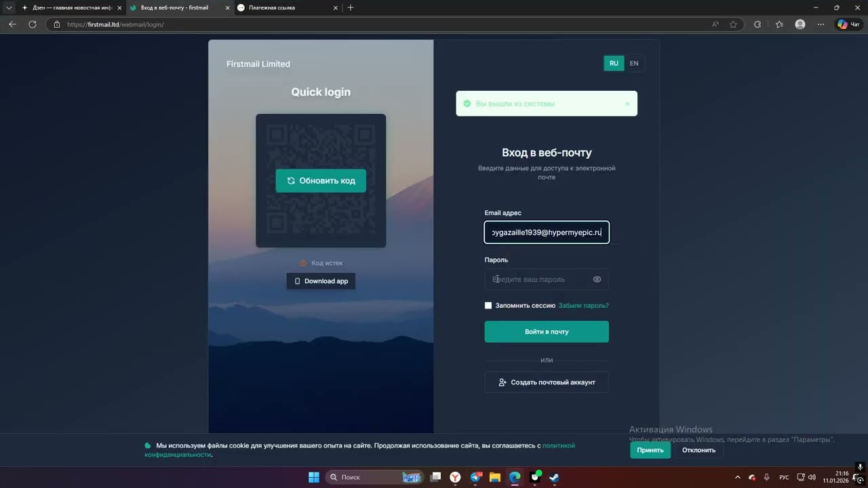
Task: Decline cookies with Отклонить button
Action: [x=698, y=450]
